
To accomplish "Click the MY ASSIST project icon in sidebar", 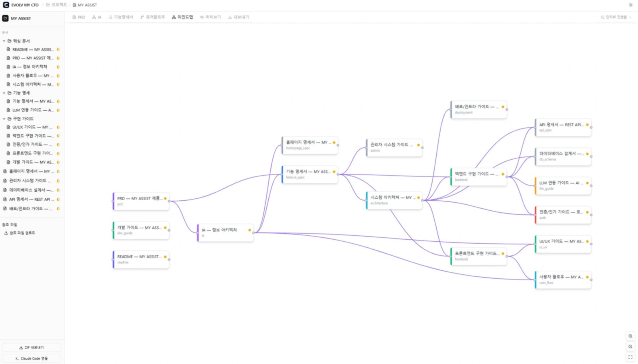I will click(x=6, y=18).
